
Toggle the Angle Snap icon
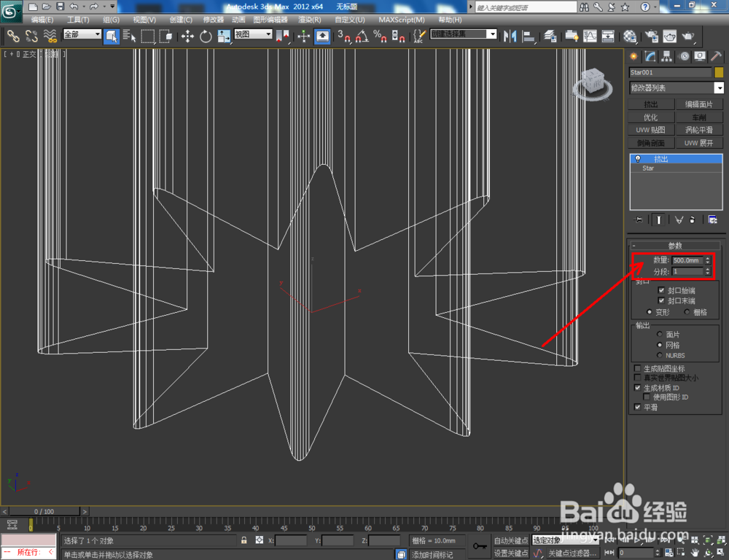point(362,36)
